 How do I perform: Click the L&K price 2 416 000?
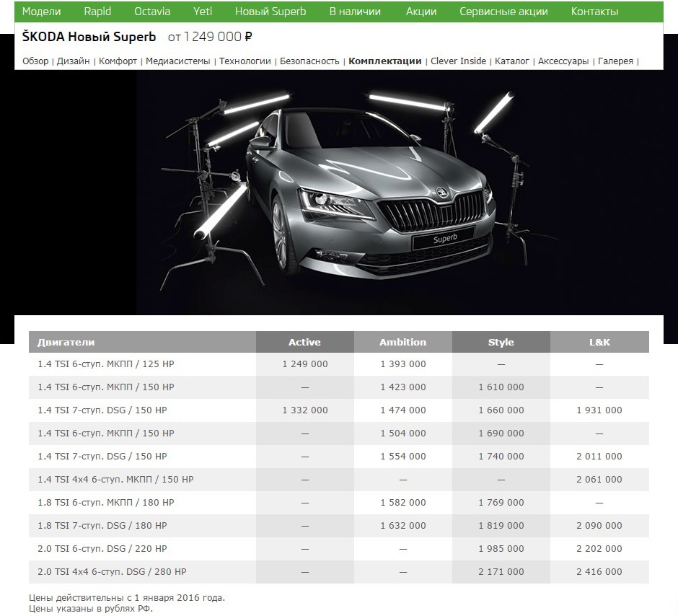[x=599, y=572]
